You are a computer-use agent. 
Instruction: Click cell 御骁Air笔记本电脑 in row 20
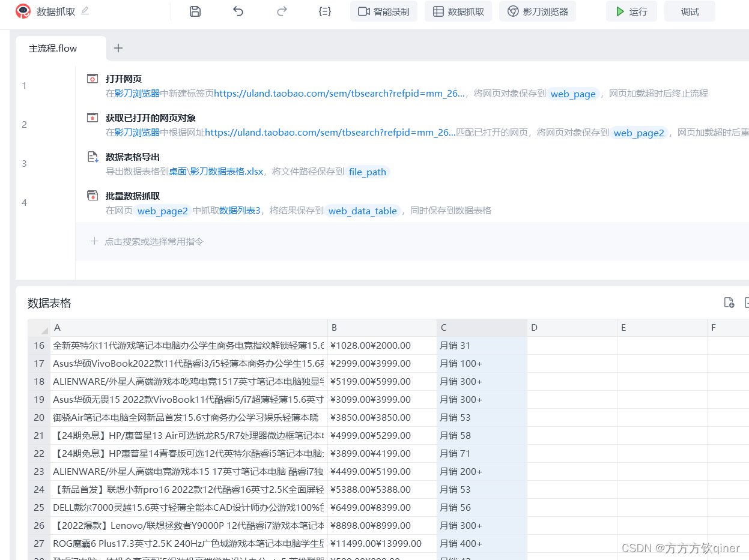tap(190, 418)
